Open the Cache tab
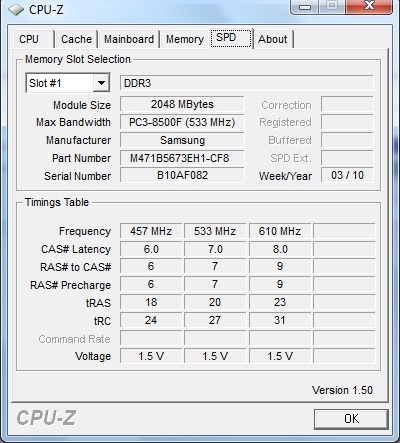The height and width of the screenshot is (443, 400). pos(76,39)
